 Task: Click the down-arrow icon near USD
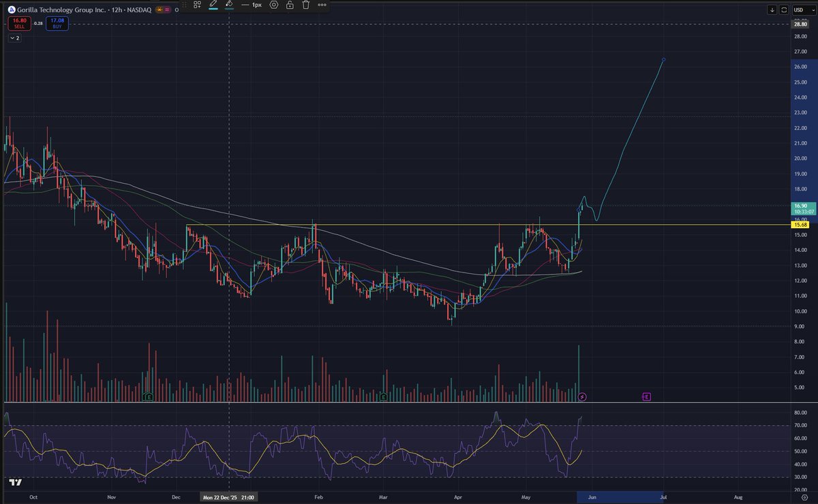(772, 10)
